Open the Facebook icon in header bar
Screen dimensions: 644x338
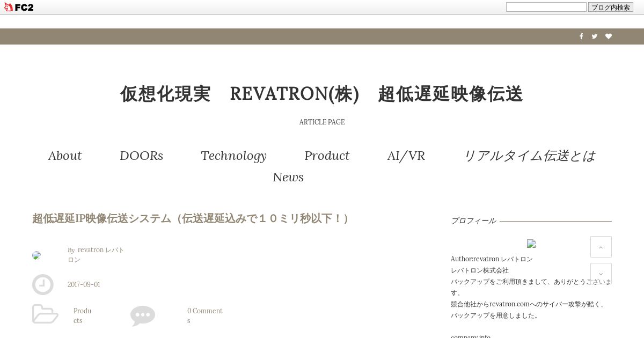581,36
